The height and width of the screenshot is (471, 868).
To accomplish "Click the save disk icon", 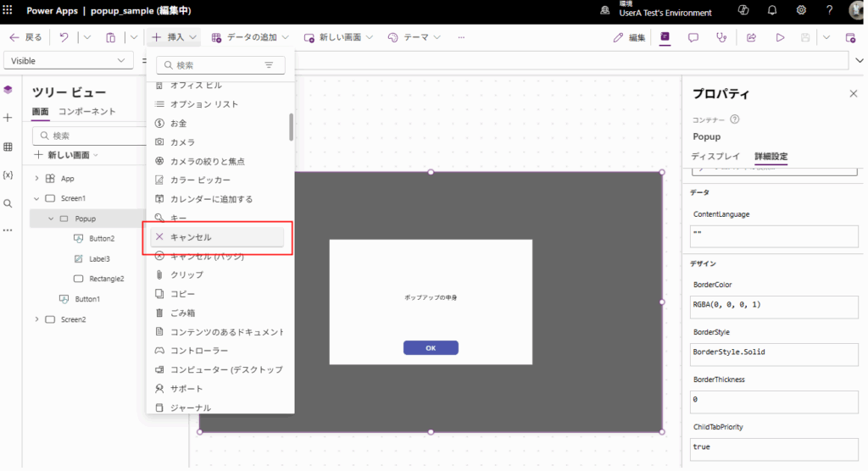I will click(x=805, y=37).
